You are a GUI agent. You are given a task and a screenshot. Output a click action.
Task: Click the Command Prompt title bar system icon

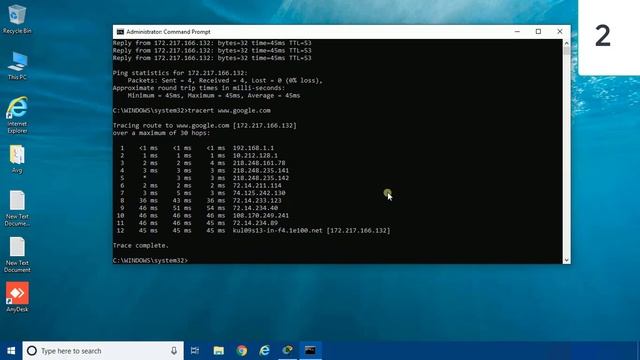pos(120,32)
